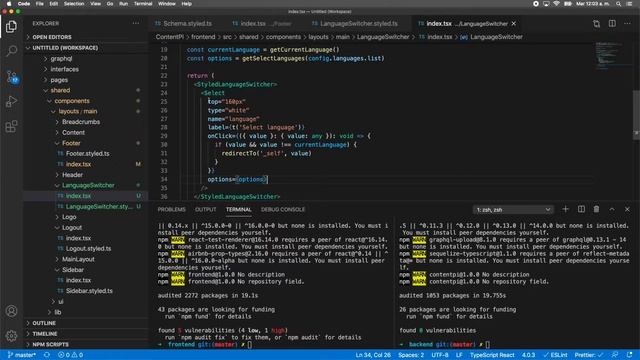Expand the Outline section
640x360 pixels.
pos(86,323)
